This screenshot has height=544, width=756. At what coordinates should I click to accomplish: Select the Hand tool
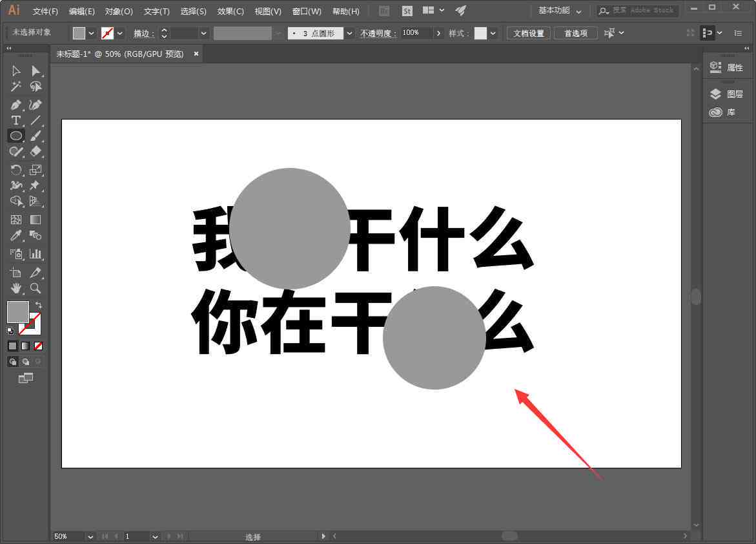coord(16,288)
